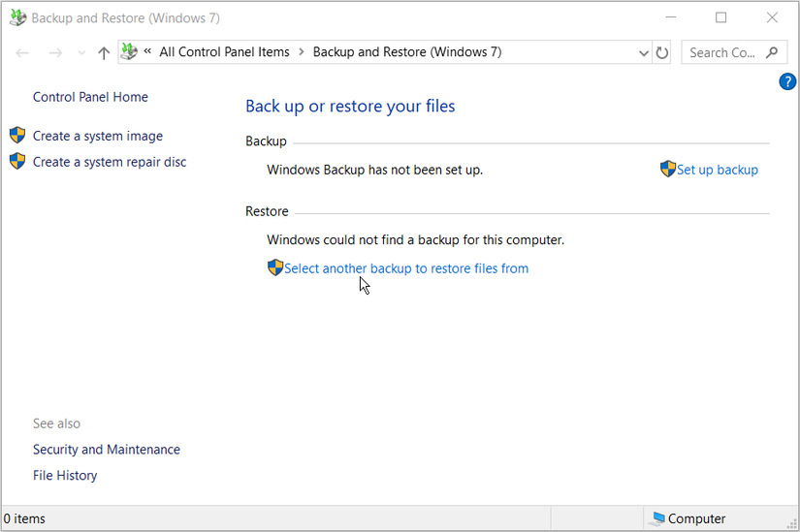
Task: Click 'Windows could not find a backup' text
Action: (x=415, y=239)
